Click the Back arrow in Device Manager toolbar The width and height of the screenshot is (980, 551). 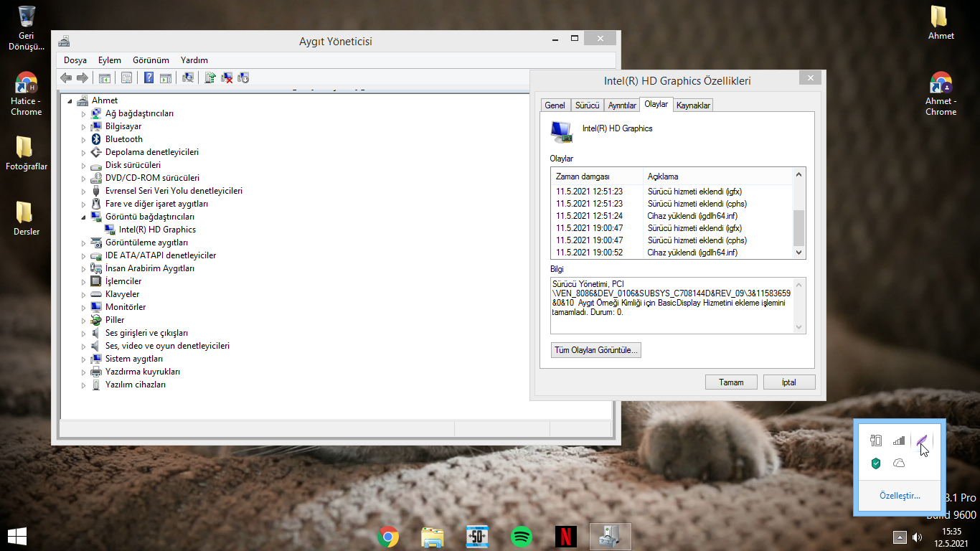pos(66,77)
